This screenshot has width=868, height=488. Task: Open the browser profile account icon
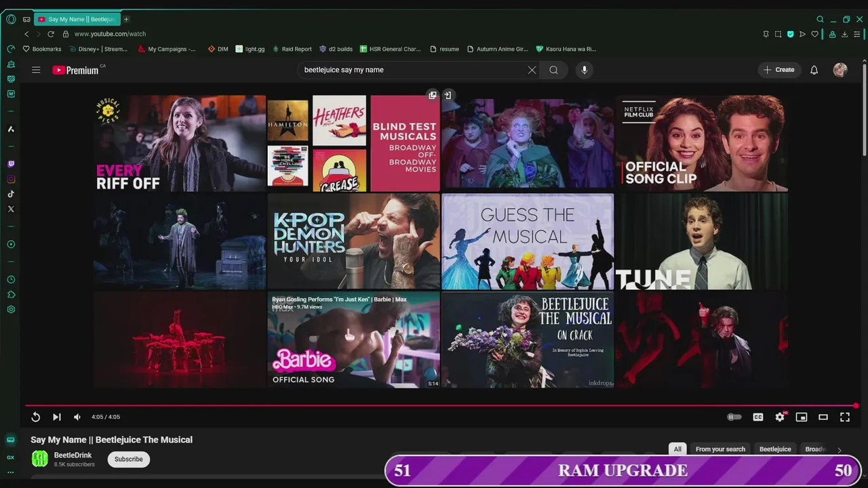(x=832, y=34)
